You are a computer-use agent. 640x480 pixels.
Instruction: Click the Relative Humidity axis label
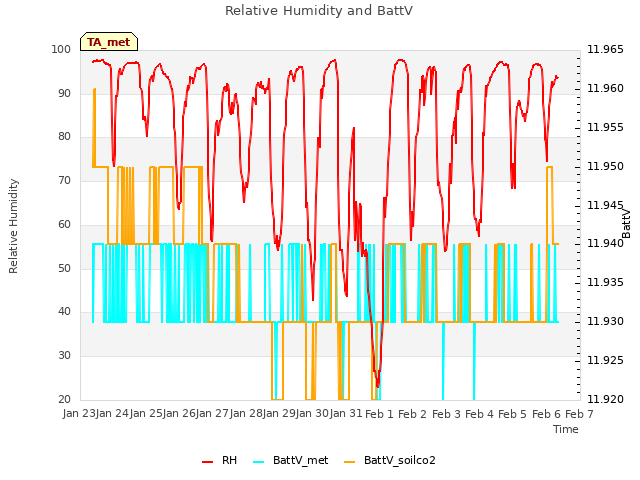(13, 226)
